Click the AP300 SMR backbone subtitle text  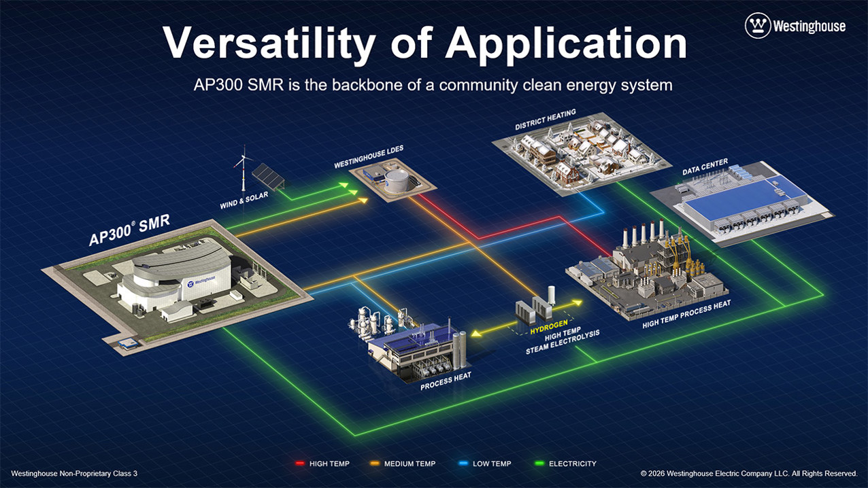coord(433,85)
